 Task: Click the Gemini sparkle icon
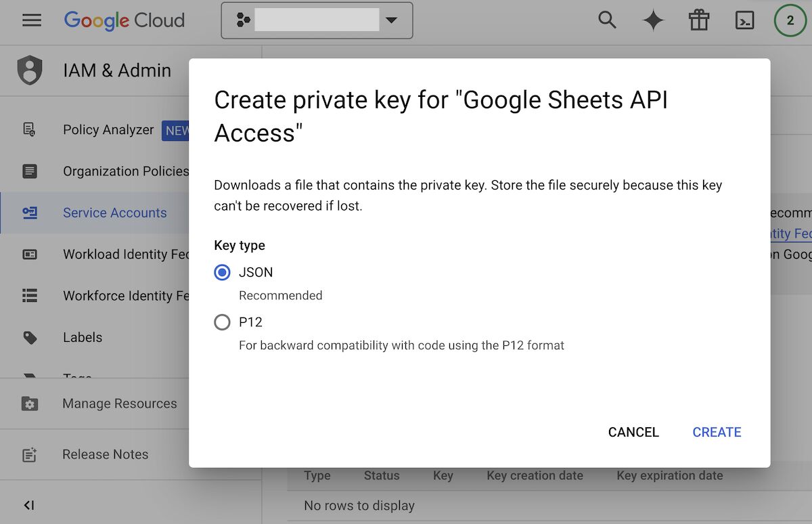tap(652, 20)
